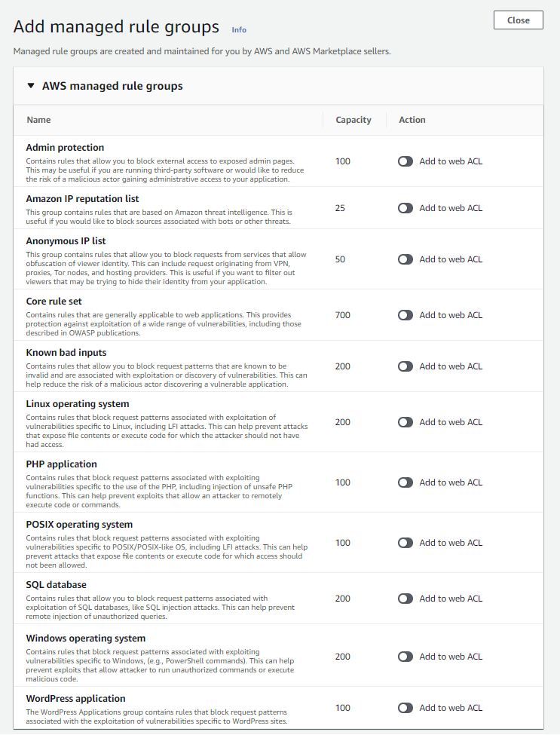Collapse the AWS managed rule groups section
Viewport: 560px width, 735px height.
31,86
